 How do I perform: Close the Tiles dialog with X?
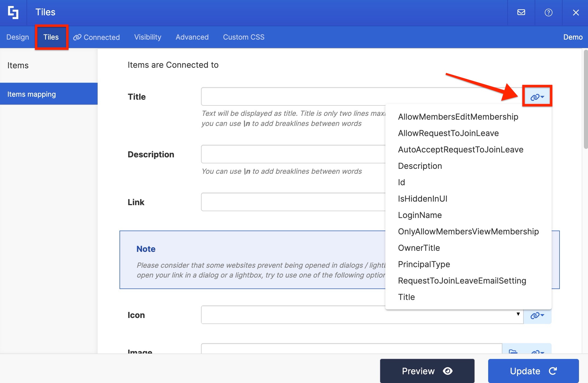(x=576, y=13)
